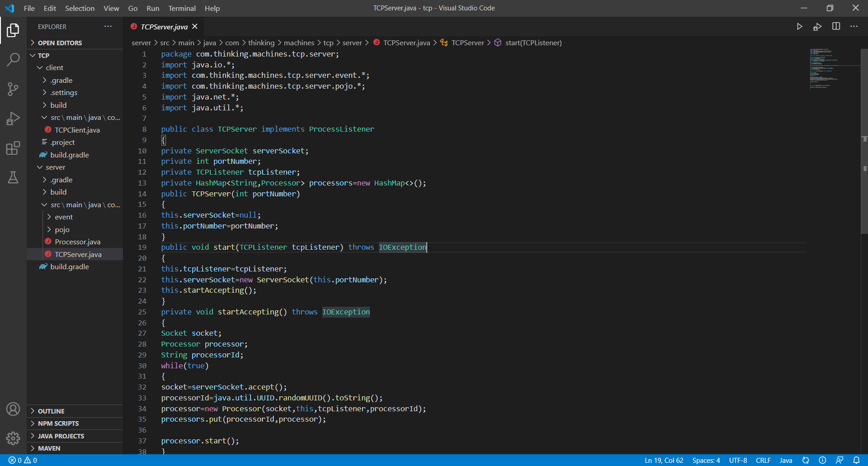Expand the Maven section
Image resolution: width=868 pixels, height=466 pixels.
(x=75, y=448)
